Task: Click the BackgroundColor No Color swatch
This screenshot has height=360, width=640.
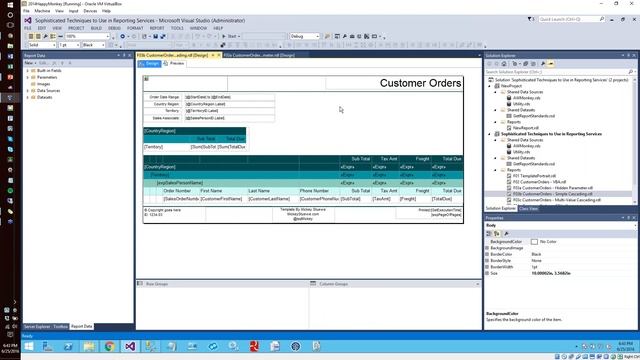Action: click(534, 242)
